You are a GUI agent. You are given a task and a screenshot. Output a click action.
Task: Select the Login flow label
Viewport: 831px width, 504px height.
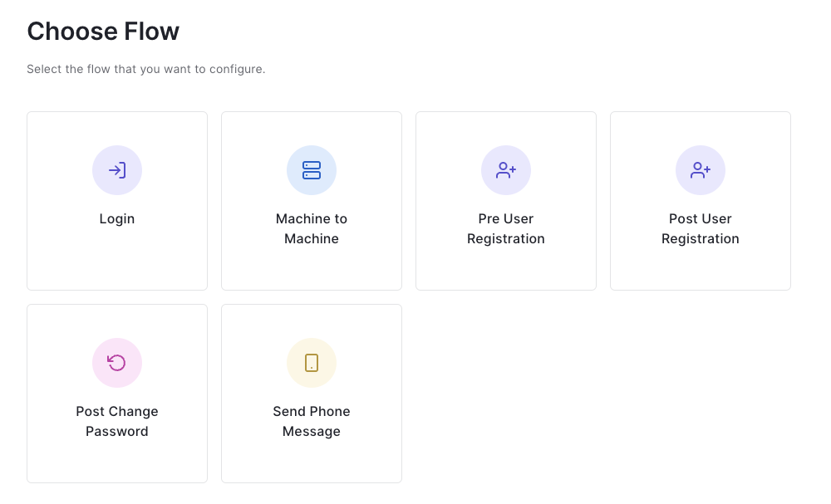click(117, 219)
